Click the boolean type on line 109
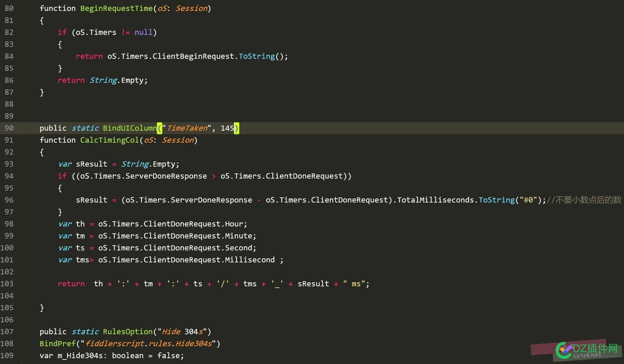The height and width of the screenshot is (364, 624). click(x=128, y=355)
